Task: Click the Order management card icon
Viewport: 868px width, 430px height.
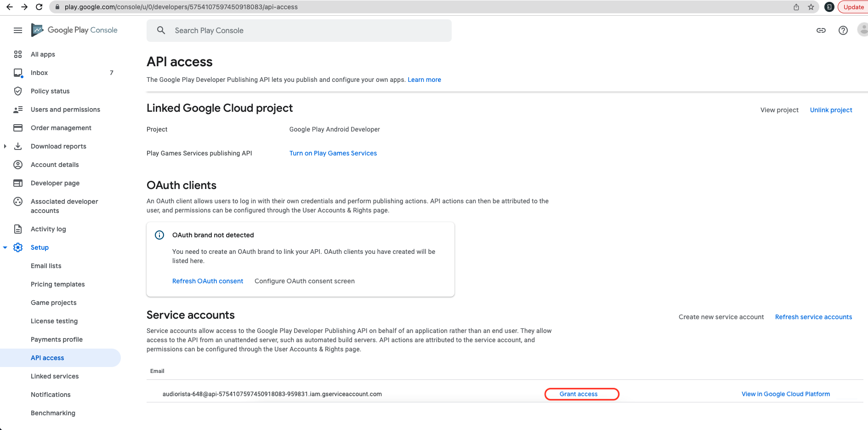Action: point(18,128)
